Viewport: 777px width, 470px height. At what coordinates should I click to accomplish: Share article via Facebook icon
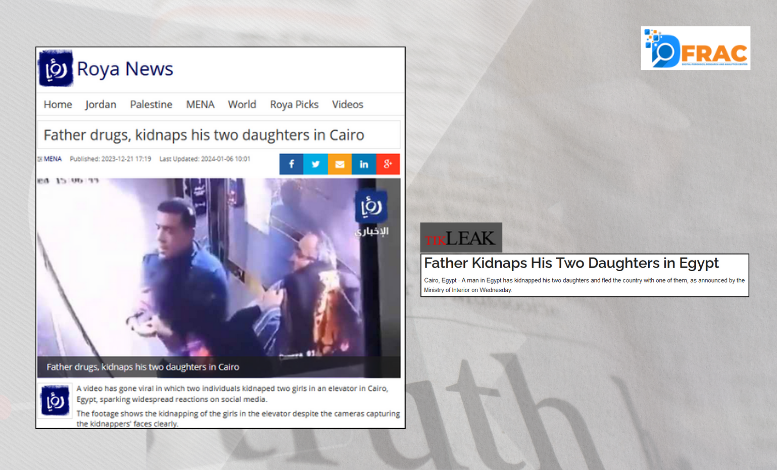point(291,164)
